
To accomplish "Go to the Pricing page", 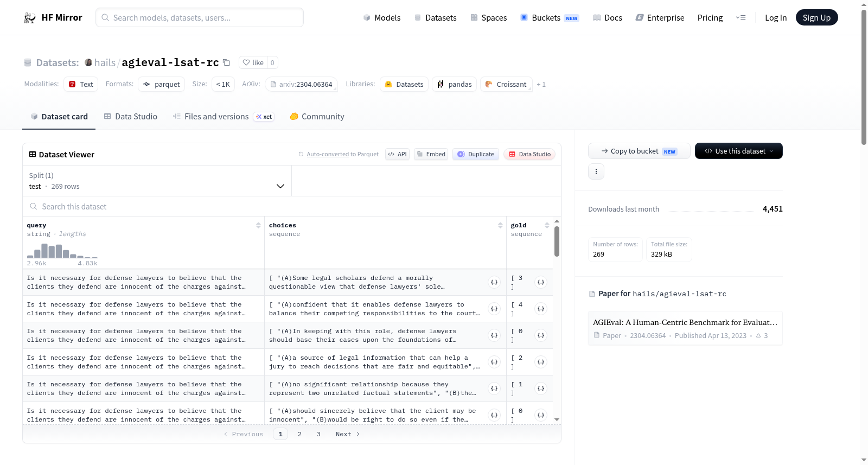I will click(x=710, y=17).
